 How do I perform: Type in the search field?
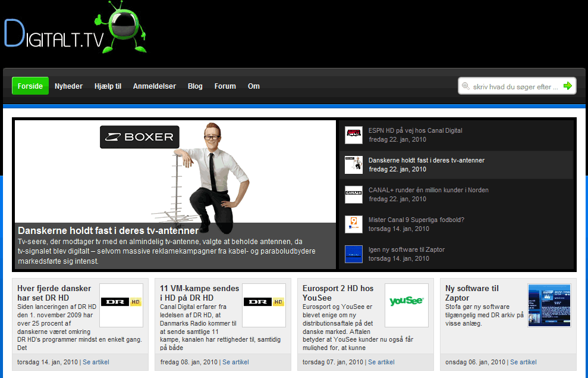[x=515, y=86]
